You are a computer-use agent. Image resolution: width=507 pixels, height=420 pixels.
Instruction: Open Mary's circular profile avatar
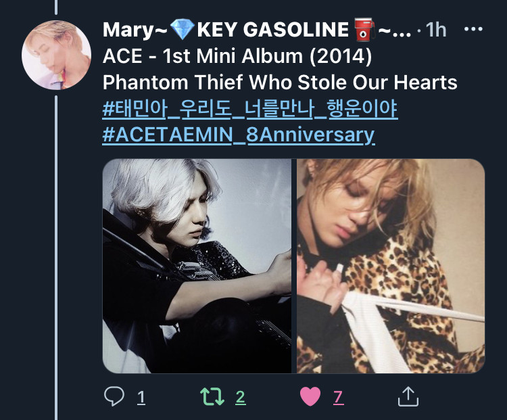coord(56,55)
